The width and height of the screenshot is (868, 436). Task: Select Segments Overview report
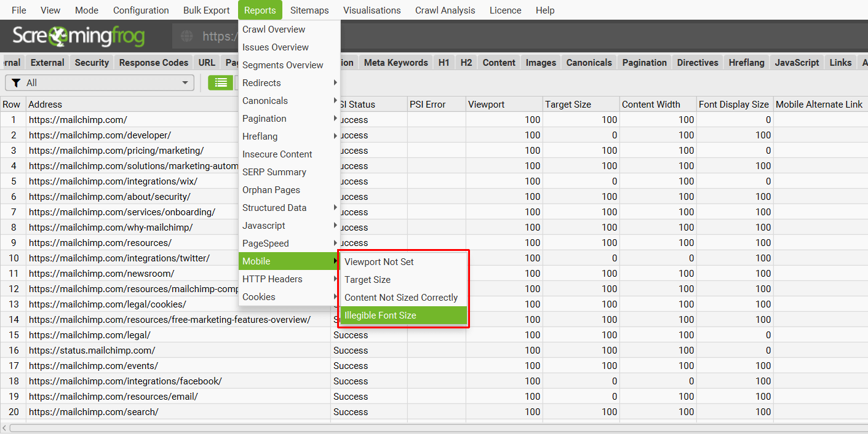pos(289,65)
